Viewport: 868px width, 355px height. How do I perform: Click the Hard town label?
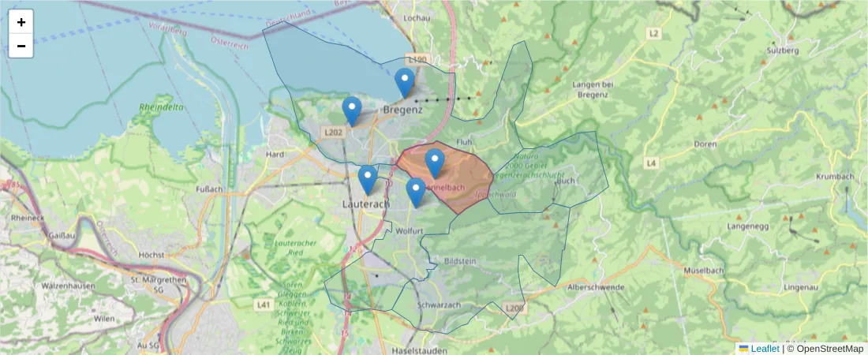[x=275, y=155]
